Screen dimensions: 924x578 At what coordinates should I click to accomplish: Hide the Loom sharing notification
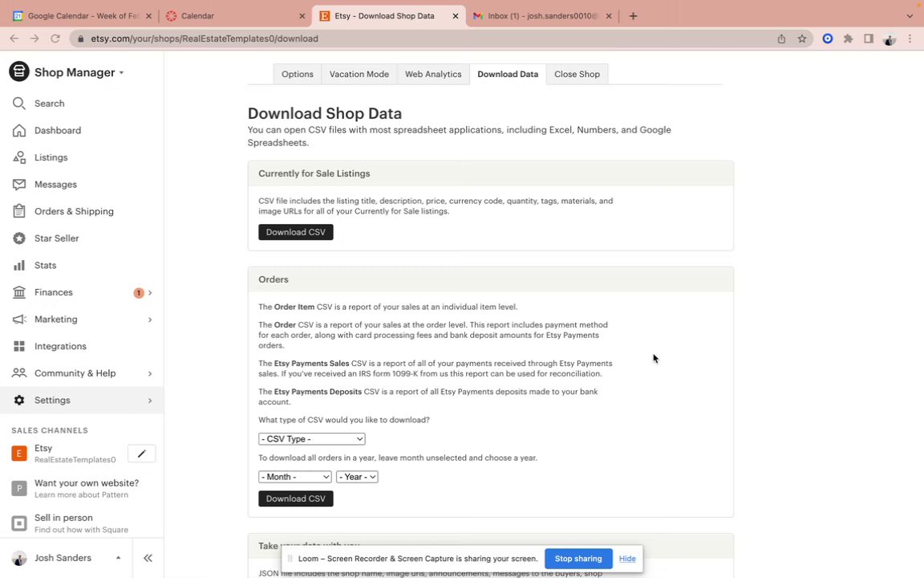627,559
